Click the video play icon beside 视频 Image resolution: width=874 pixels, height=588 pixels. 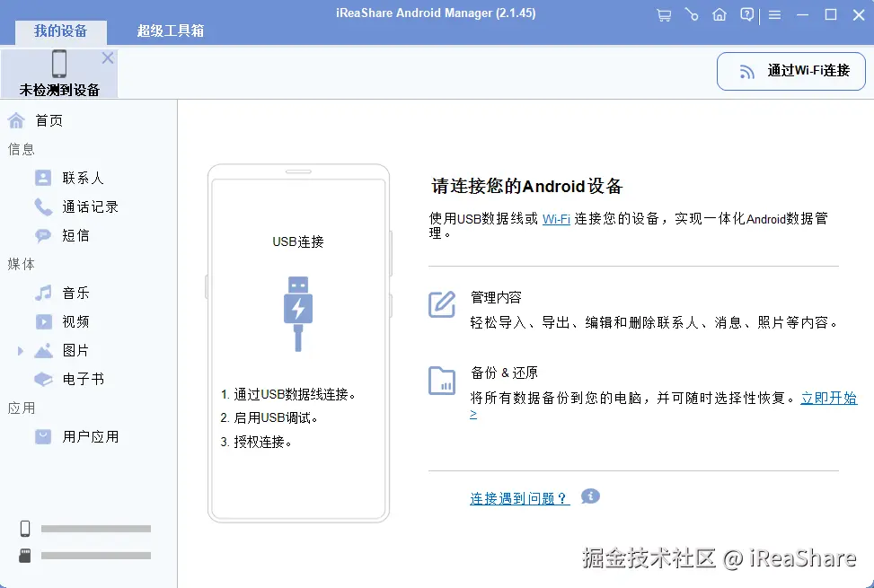(x=43, y=322)
